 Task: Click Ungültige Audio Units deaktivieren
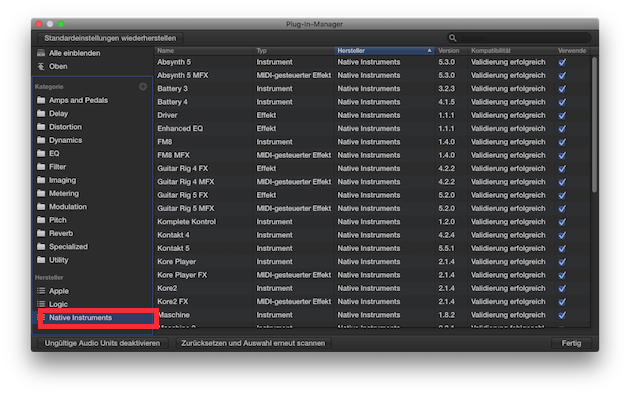102,343
